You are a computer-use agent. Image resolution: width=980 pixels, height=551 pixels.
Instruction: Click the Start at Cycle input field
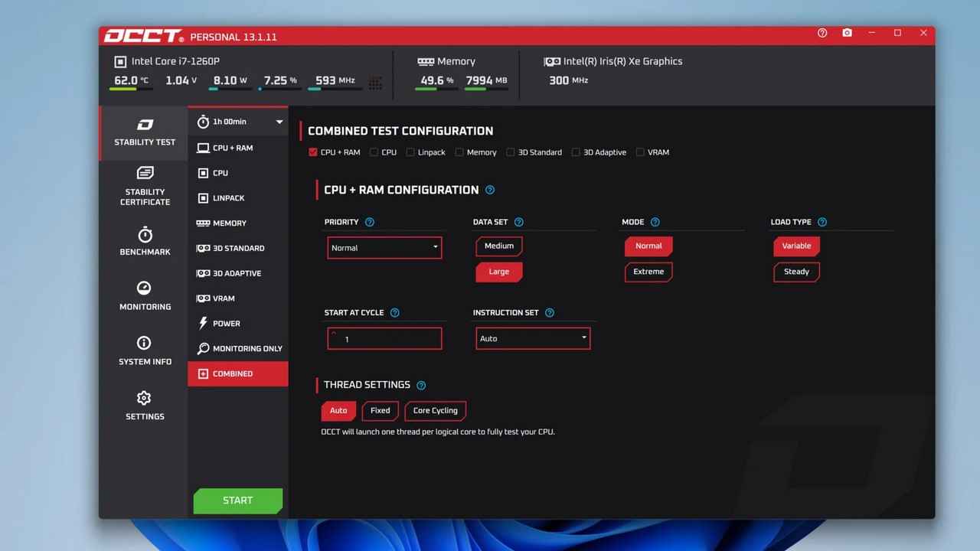tap(384, 339)
